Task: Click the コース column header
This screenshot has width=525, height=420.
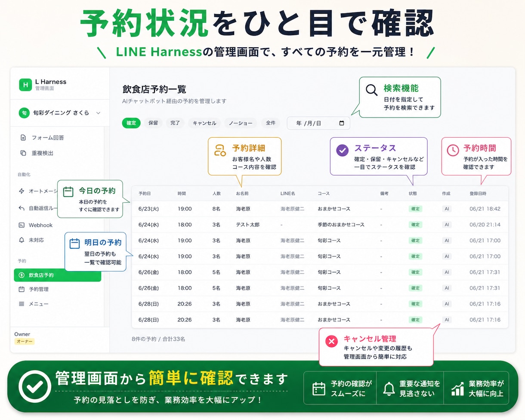Action: point(324,194)
